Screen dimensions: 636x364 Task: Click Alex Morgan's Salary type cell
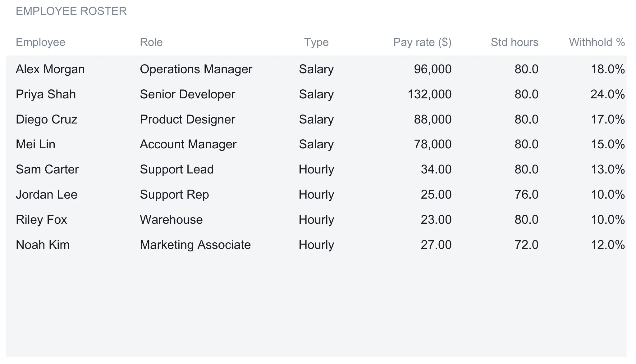click(x=316, y=69)
